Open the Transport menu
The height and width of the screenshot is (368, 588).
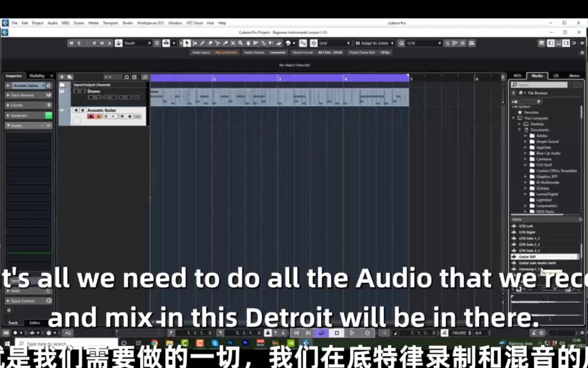point(110,23)
